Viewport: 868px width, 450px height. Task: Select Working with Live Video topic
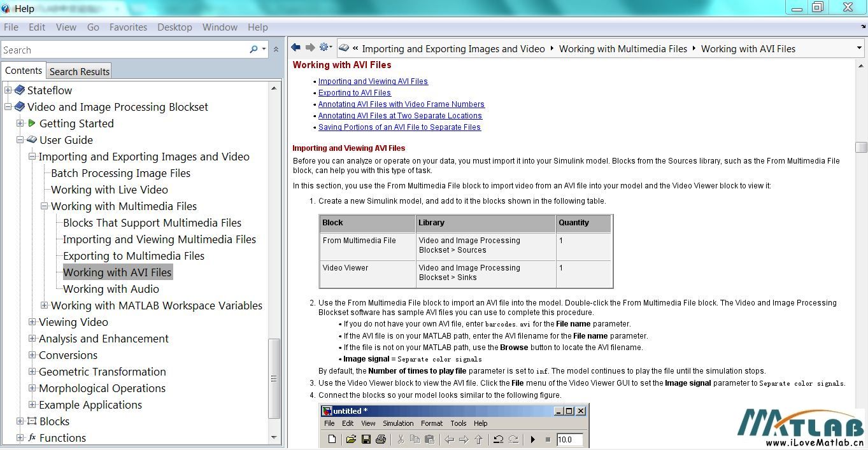pyautogui.click(x=110, y=190)
